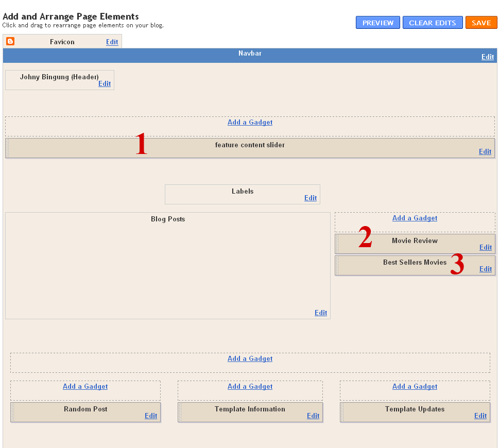Edit the Favicon element
This screenshot has height=448, width=499.
(112, 42)
